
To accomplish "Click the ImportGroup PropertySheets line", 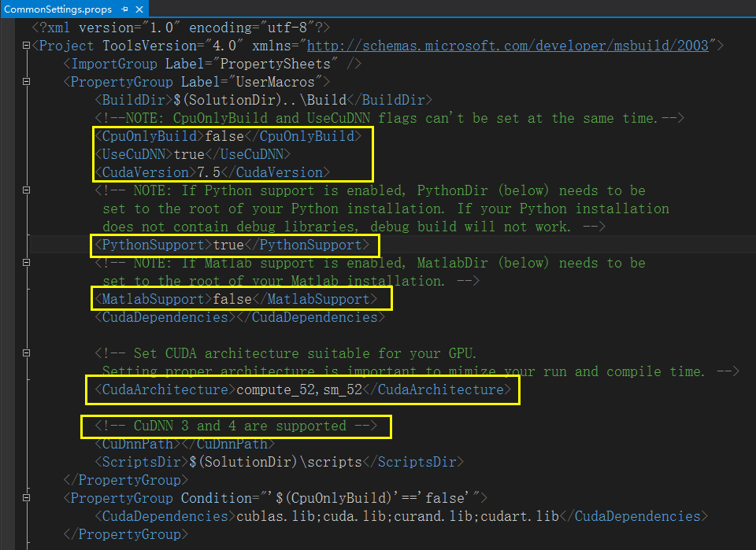I will [212, 64].
